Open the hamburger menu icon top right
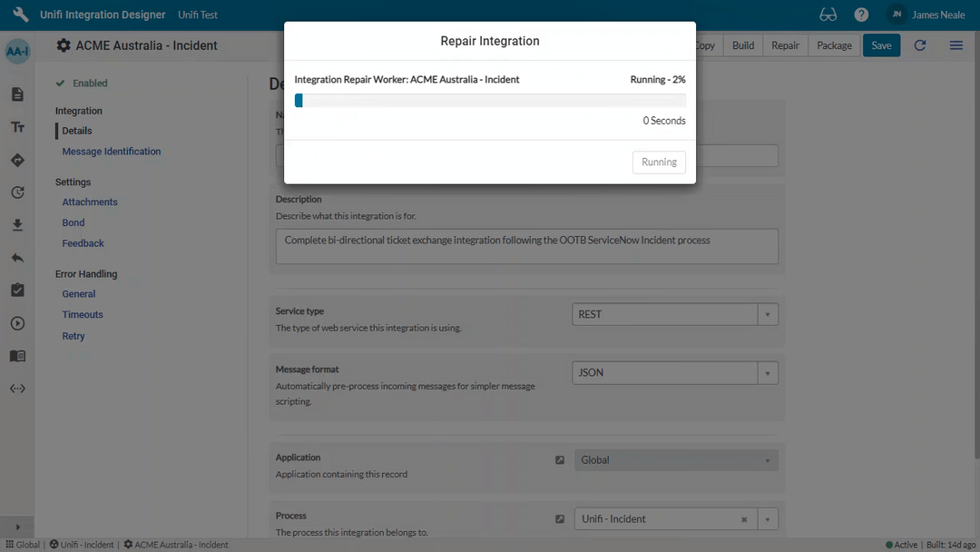This screenshot has height=552, width=980. pyautogui.click(x=955, y=44)
